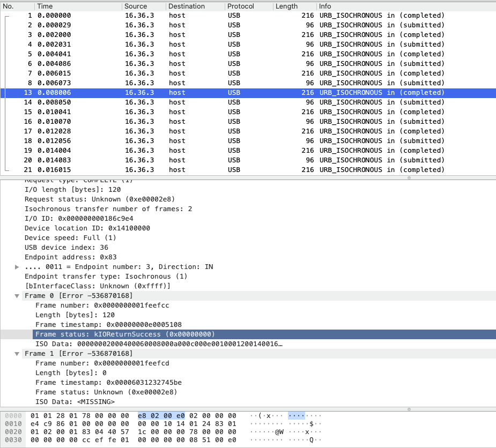Select Frame 1 Length [bytes]: 0
The height and width of the screenshot is (448, 496).
click(x=71, y=373)
